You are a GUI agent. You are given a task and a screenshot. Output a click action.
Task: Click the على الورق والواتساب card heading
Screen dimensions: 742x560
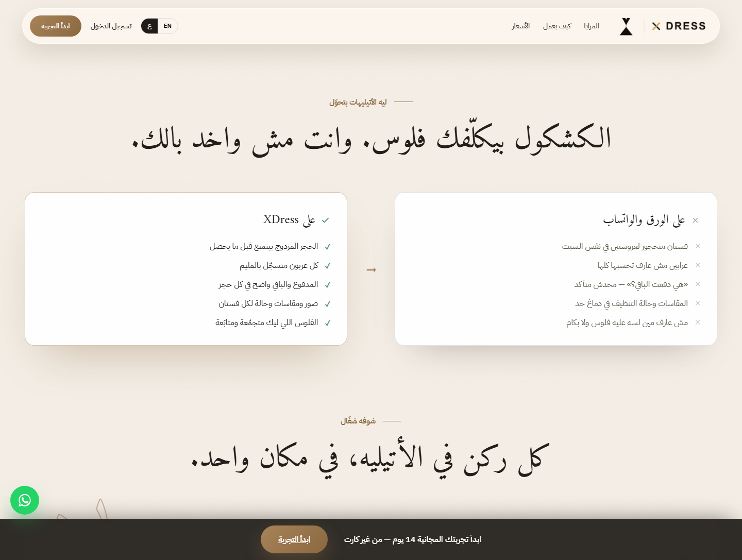click(x=644, y=220)
